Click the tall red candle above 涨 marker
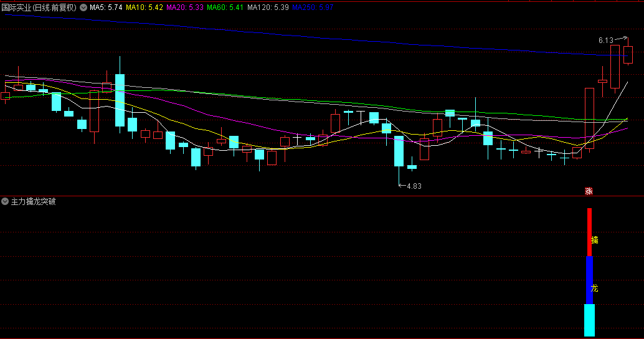 589,119
